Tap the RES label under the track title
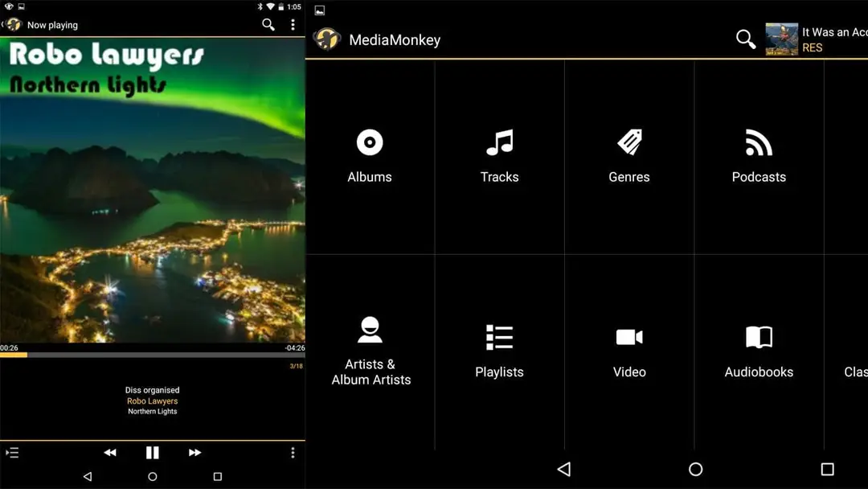 click(812, 47)
